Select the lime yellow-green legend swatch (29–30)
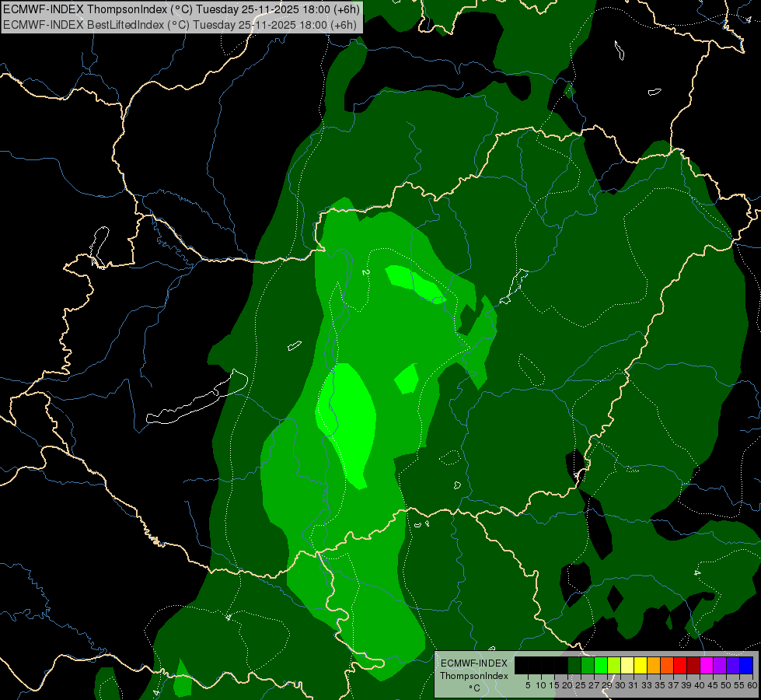Viewport: 761px width, 700px height. 614,665
